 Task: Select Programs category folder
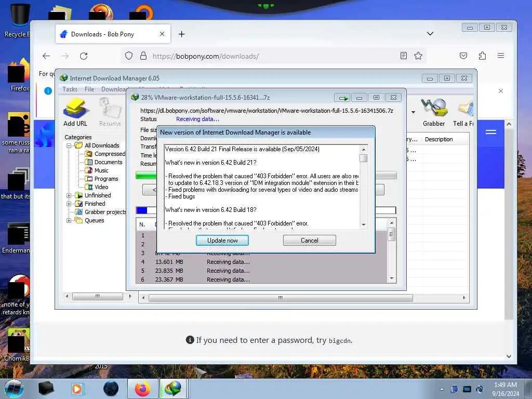(102, 179)
